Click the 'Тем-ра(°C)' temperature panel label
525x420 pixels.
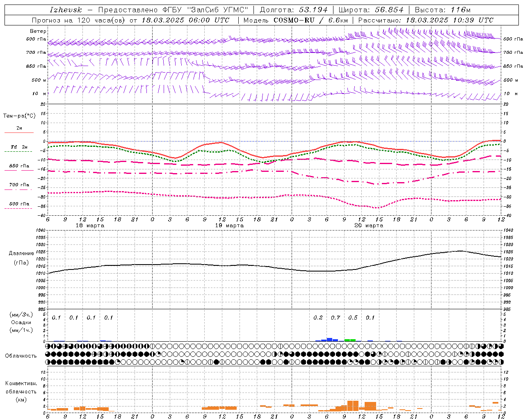point(19,116)
